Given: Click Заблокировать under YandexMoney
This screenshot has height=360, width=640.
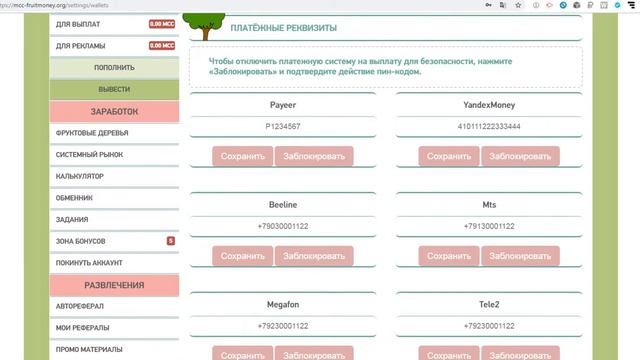Looking at the screenshot, I should 520,156.
